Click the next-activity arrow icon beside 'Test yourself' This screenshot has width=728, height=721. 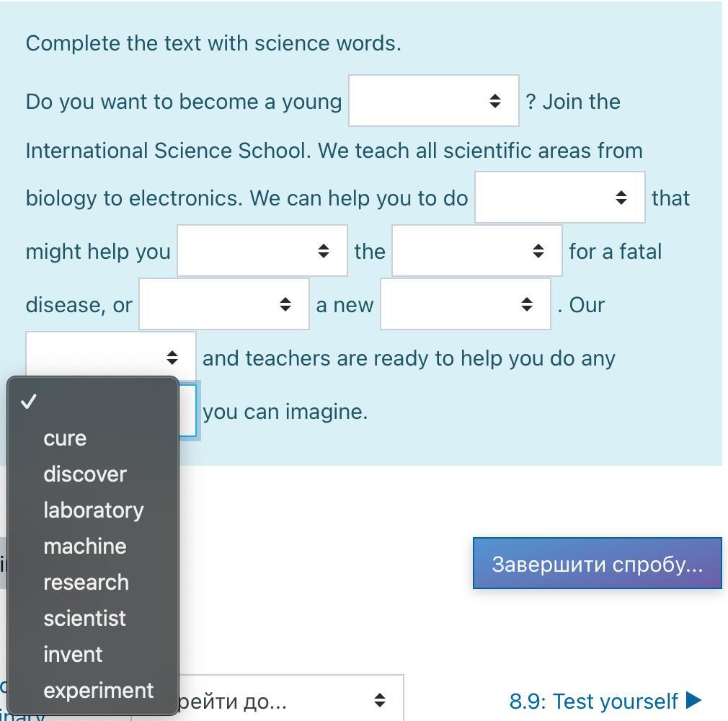click(694, 700)
